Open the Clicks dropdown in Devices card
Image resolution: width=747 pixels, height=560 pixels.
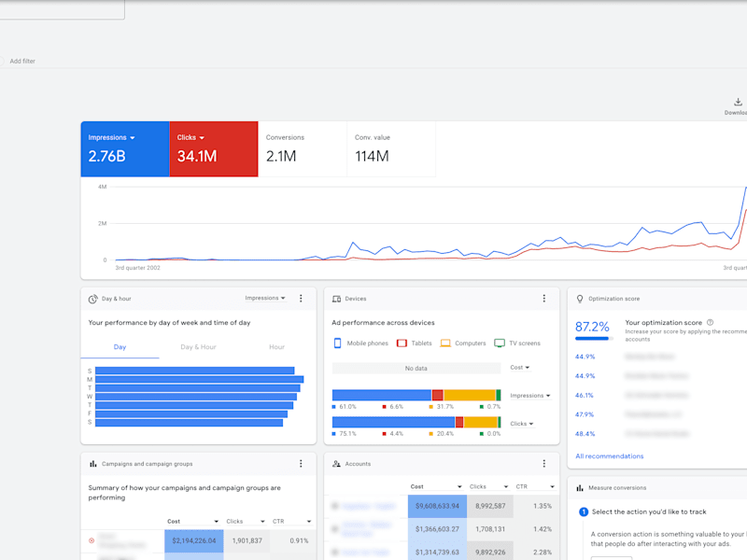522,424
